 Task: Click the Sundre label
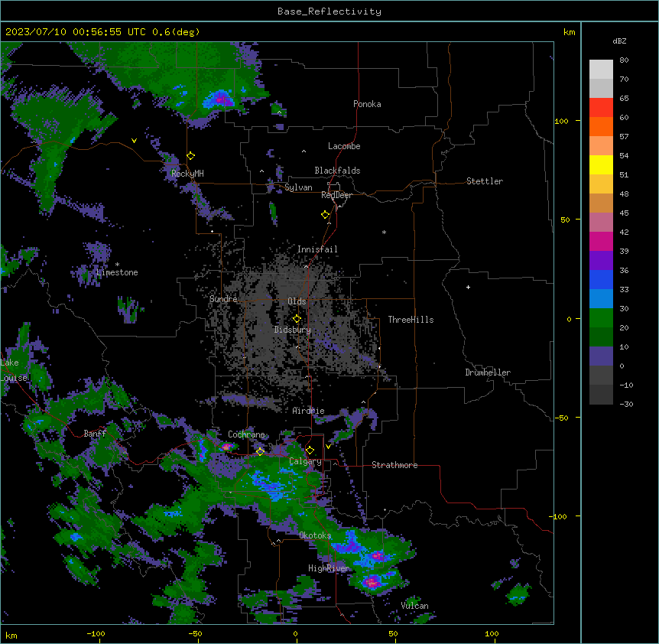coord(223,299)
